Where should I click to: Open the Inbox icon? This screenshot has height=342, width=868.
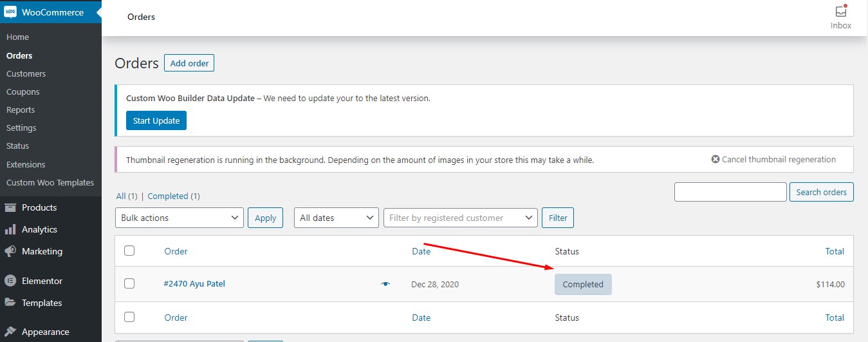840,11
